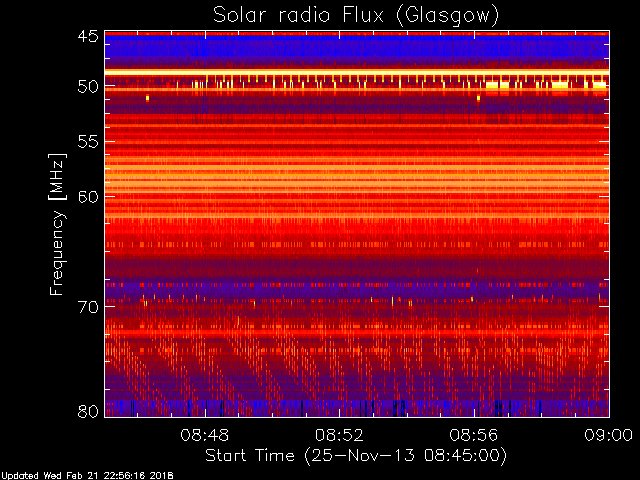Click the 80 MHz frequency axis label

tap(88, 411)
